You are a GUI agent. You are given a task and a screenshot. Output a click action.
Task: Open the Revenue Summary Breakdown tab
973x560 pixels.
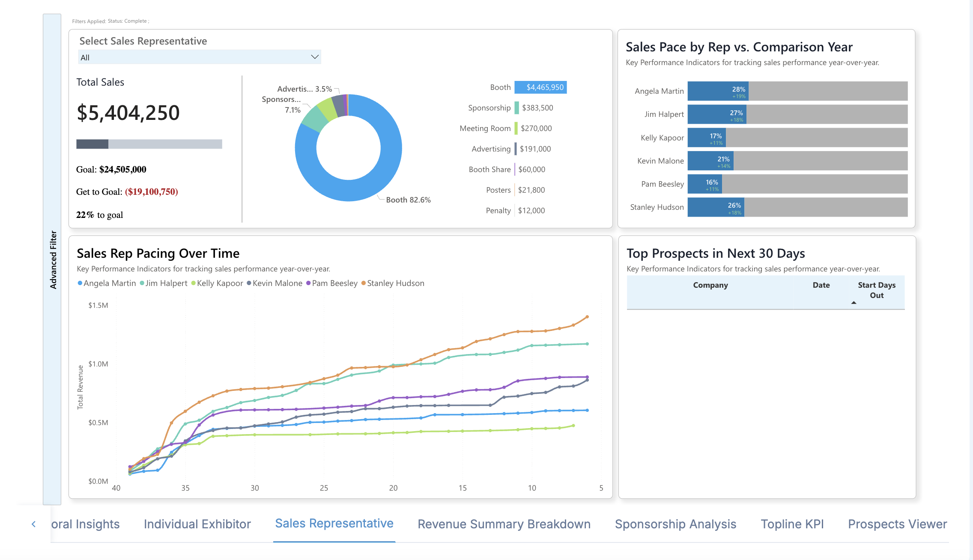tap(504, 524)
